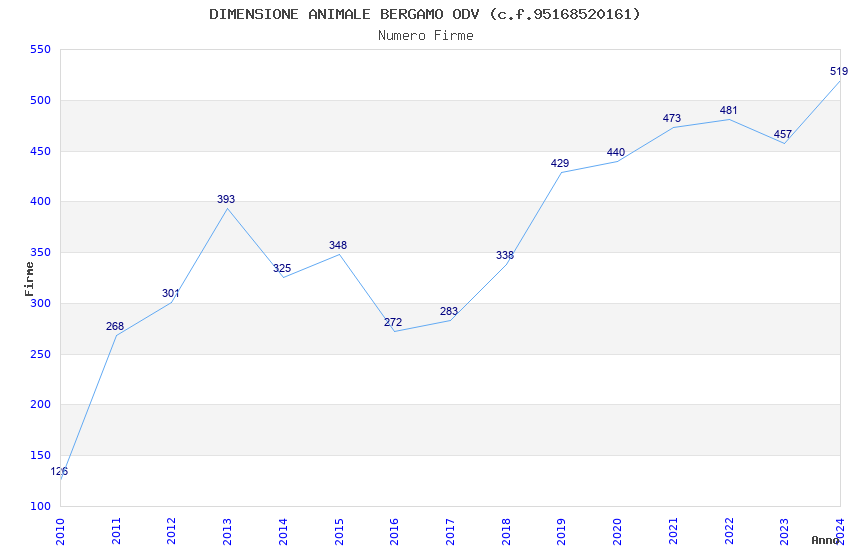
Task: Click x-axis year label 2019
Action: coord(562,531)
